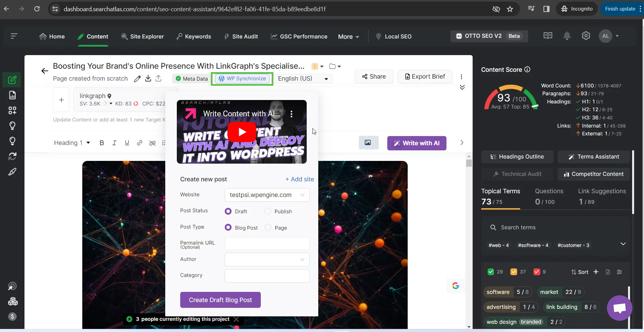Click the right panel vertical scrollbar
Viewport: 644px width, 332px height.
[633, 182]
